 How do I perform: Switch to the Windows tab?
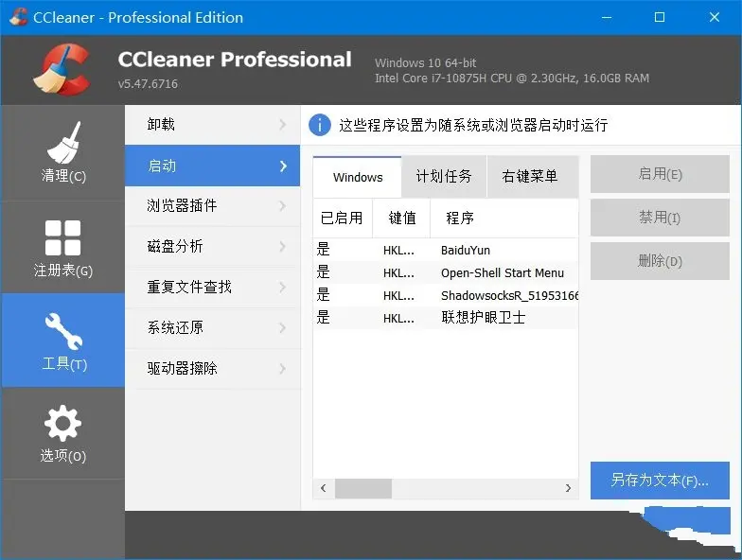coord(358,177)
